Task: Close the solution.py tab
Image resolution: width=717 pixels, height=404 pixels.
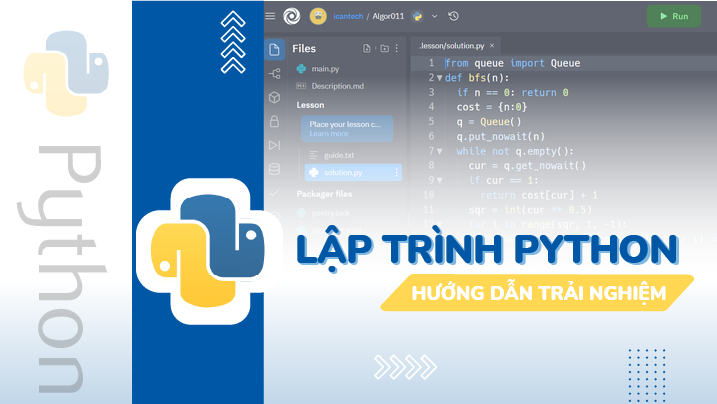Action: click(492, 45)
